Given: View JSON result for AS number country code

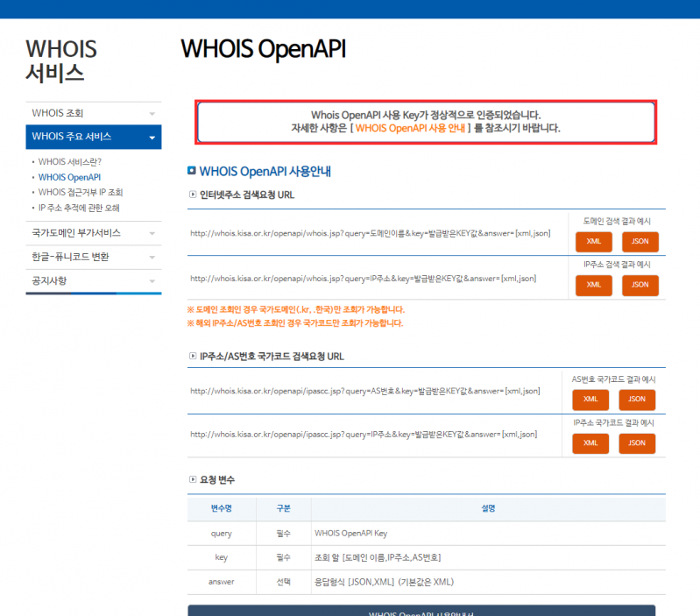Looking at the screenshot, I should [x=636, y=400].
